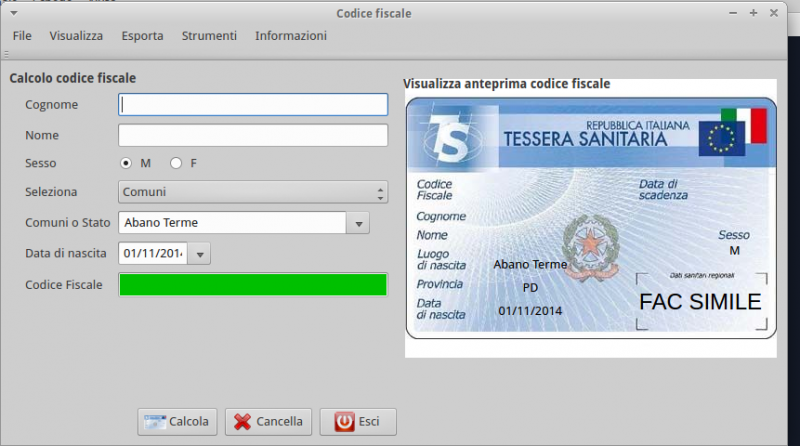Open the Visualizza menu
The width and height of the screenshot is (800, 446).
(76, 36)
